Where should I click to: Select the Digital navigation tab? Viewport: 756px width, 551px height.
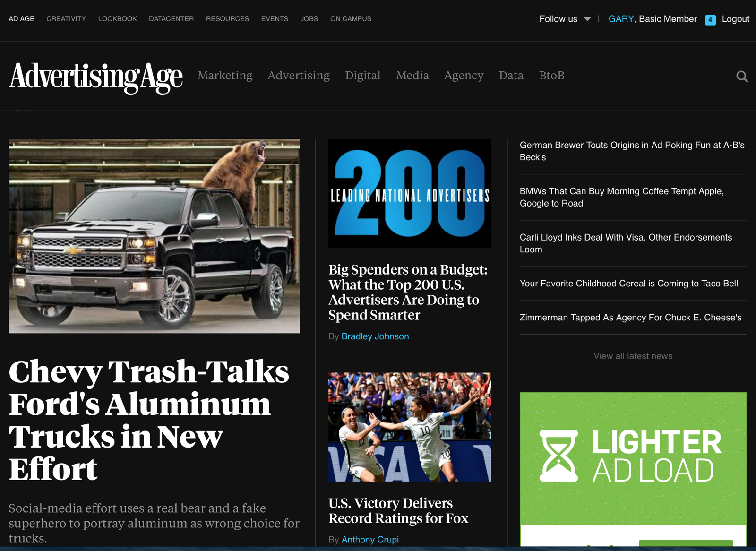point(362,76)
